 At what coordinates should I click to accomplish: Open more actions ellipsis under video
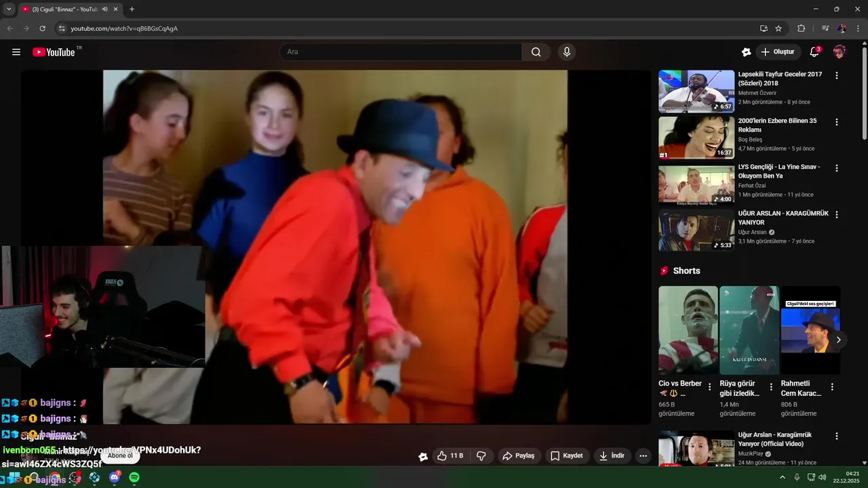click(644, 456)
